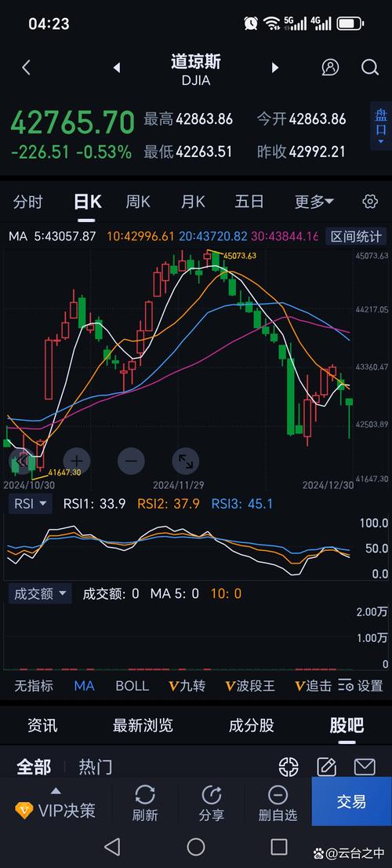Tap the 45073.63 high marker on chart
The width and height of the screenshot is (392, 868).
pos(241,255)
